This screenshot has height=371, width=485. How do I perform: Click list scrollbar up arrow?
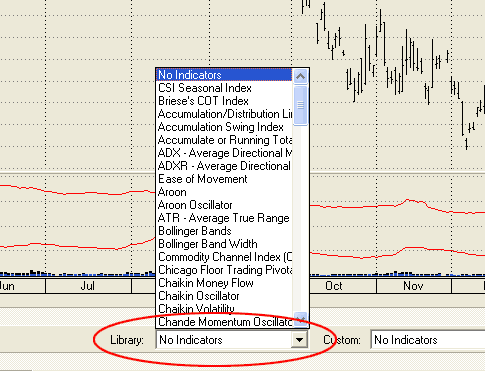[x=301, y=76]
